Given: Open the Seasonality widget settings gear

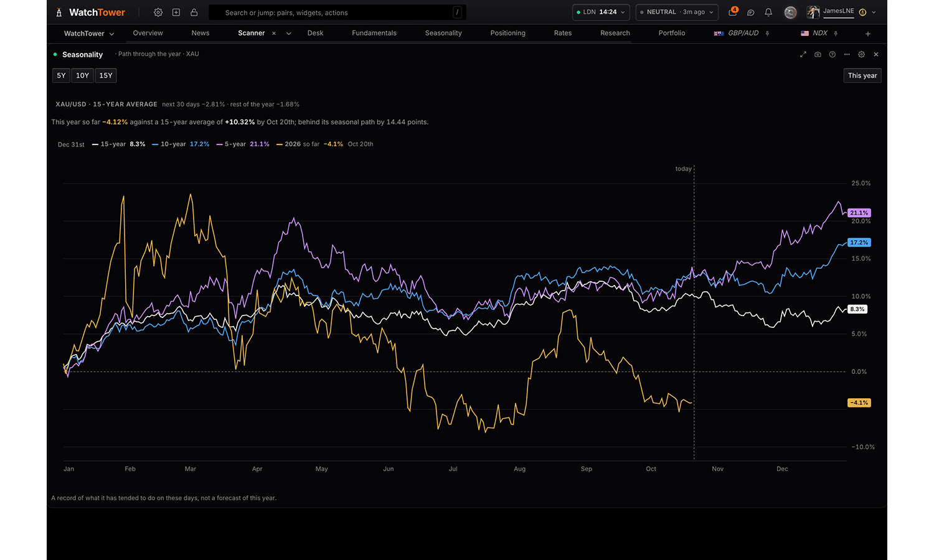Looking at the screenshot, I should 862,55.
